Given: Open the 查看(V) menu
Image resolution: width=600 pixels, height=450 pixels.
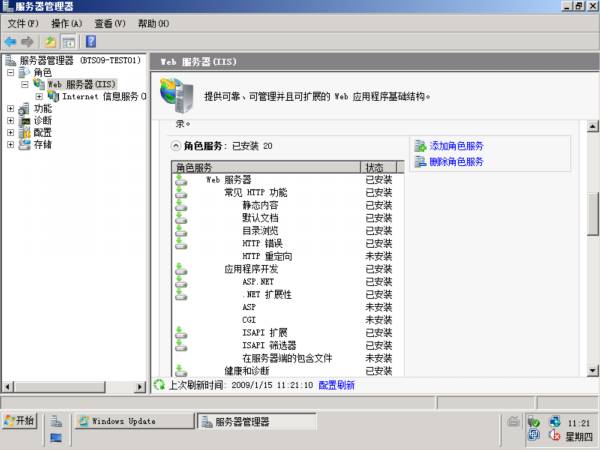Looking at the screenshot, I should tap(110, 24).
